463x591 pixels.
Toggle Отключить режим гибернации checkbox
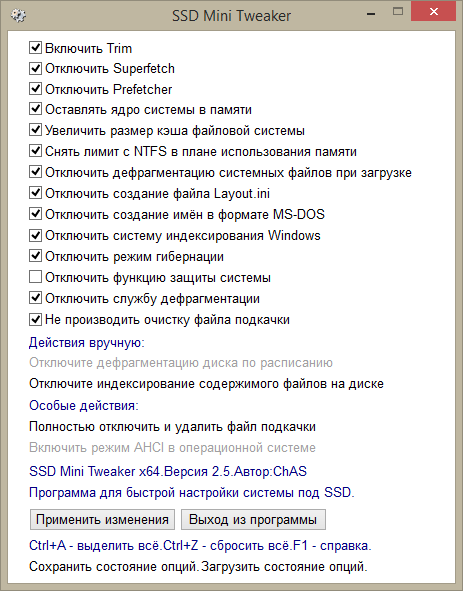[35, 256]
